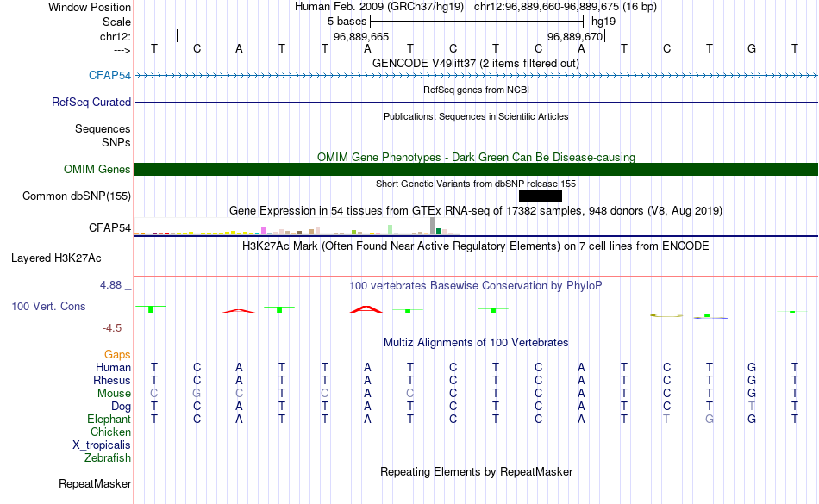Open 100 vertebrates Basewise Conservation title

(x=476, y=285)
